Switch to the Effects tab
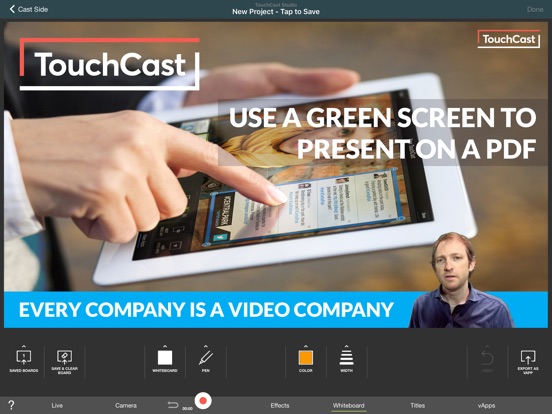 point(280,406)
